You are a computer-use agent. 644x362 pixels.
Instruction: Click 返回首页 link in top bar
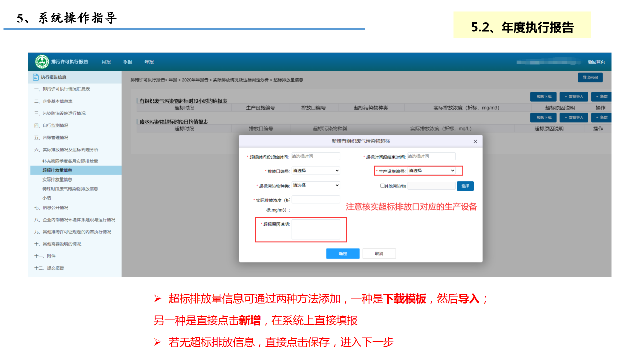pos(596,62)
